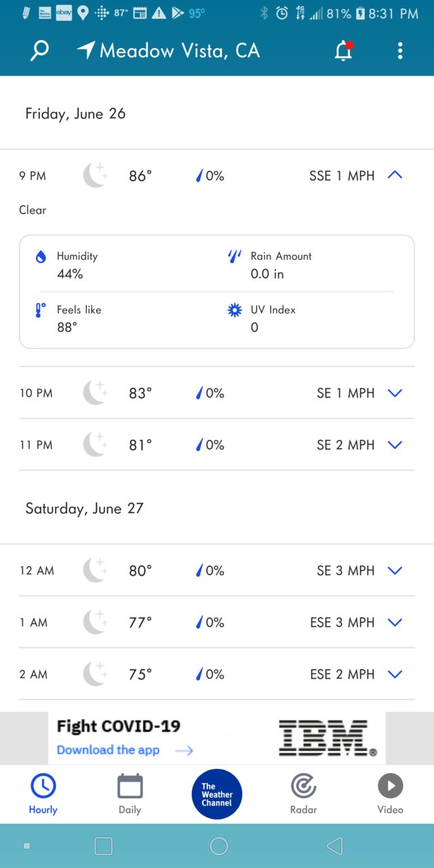Screen dimensions: 434x868
Task: Tap Meadow Vista, CA location title
Action: 180,51
